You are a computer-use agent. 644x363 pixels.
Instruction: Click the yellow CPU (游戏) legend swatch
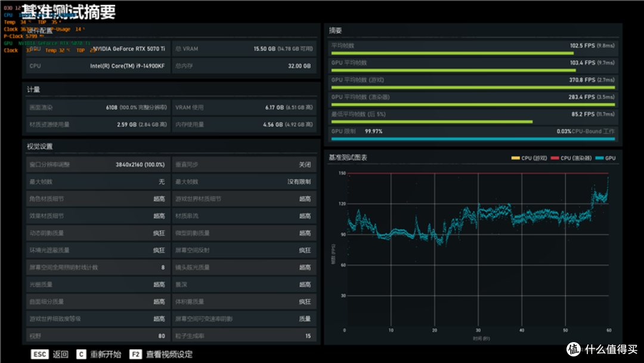[515, 158]
